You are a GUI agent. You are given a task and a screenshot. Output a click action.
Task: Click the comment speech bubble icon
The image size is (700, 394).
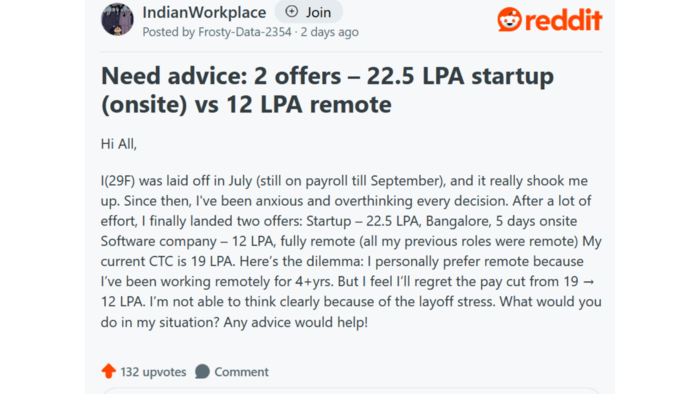click(202, 371)
